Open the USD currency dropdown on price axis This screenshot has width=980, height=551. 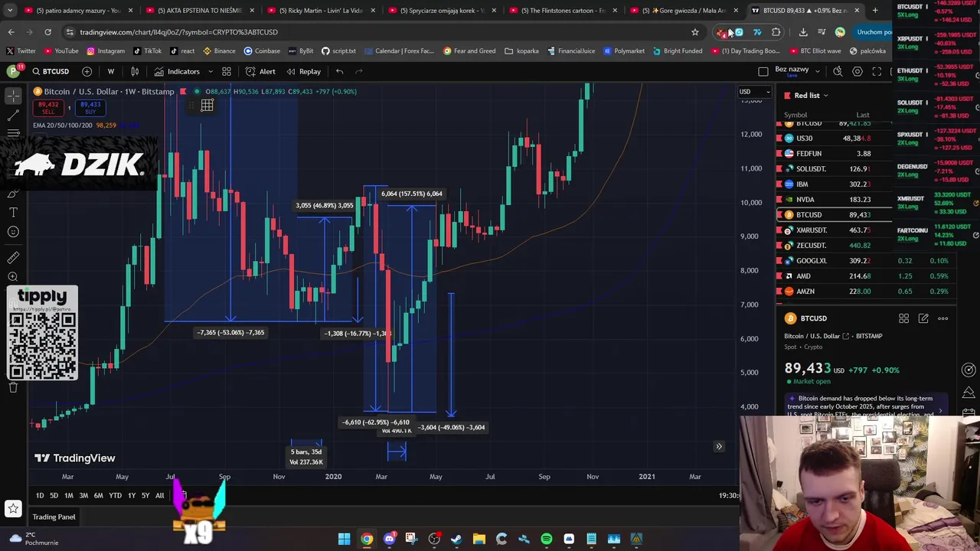[x=754, y=92]
